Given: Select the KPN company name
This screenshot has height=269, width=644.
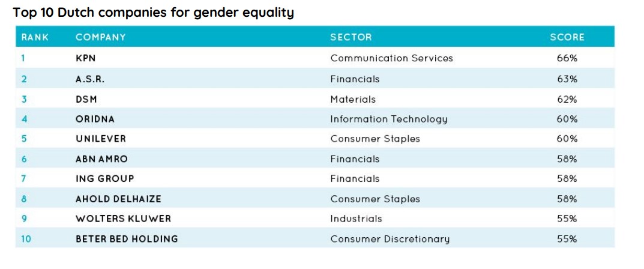Looking at the screenshot, I should coord(86,58).
